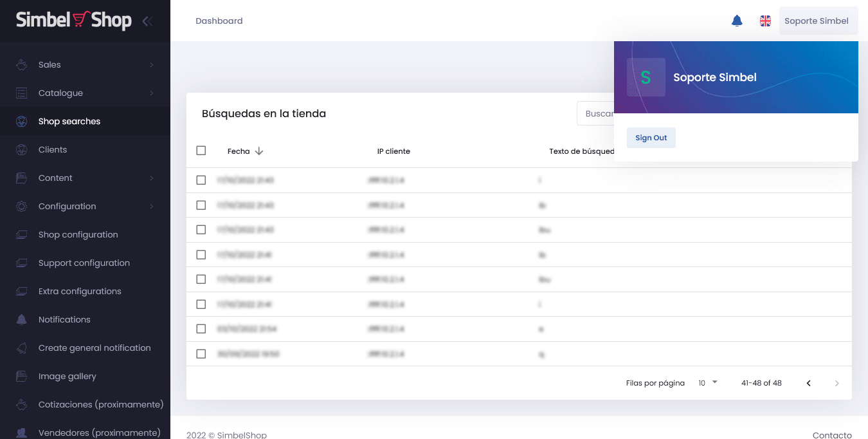
Task: Click the notification bell icon in header
Action: click(737, 21)
